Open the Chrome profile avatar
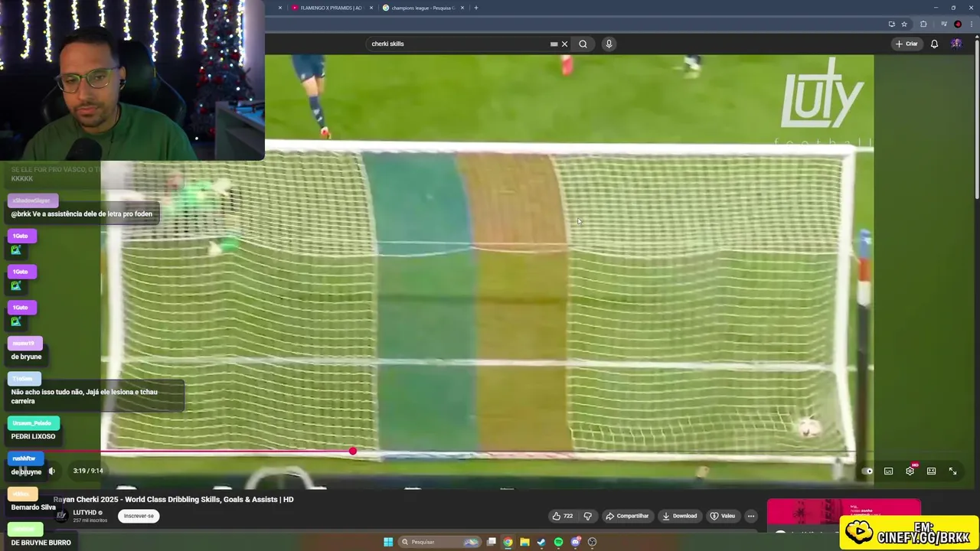Screen dimensions: 980x551 (958, 24)
